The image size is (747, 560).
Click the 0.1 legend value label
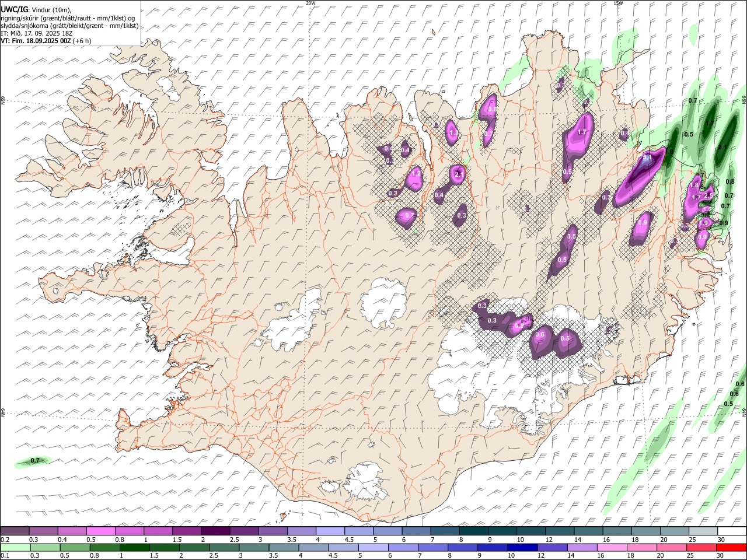click(x=5, y=555)
